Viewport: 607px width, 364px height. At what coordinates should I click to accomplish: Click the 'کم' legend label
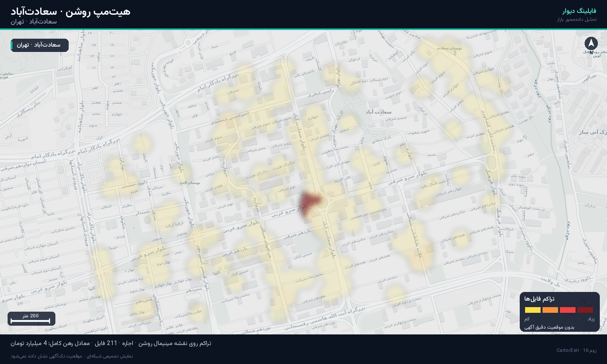527,319
